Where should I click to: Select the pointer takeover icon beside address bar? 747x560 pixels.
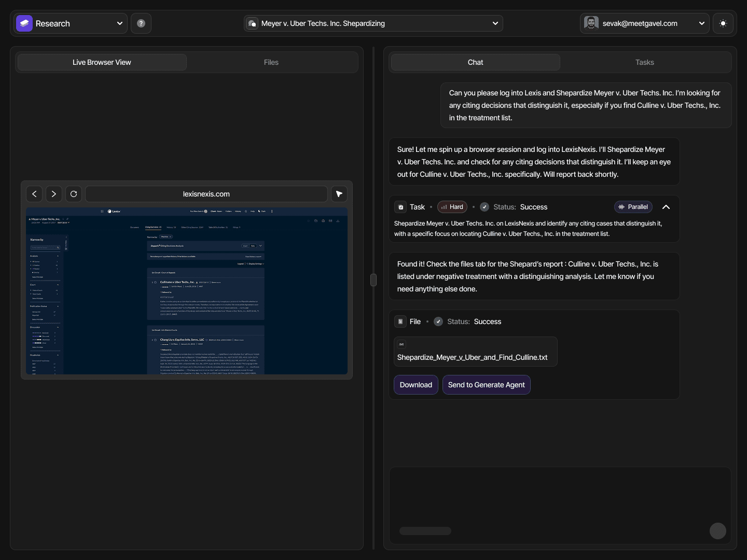(339, 194)
